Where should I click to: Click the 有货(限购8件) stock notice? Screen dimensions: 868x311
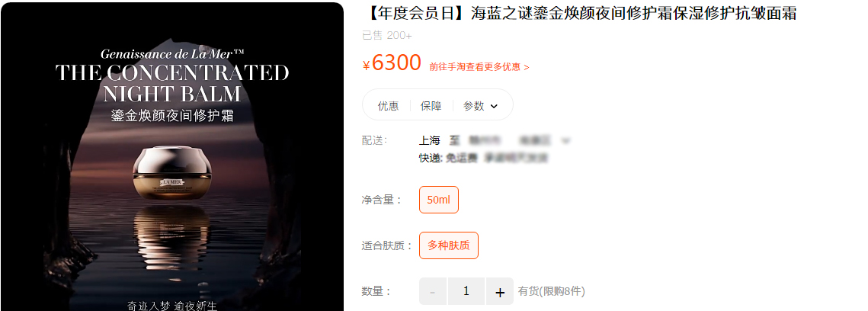point(551,291)
